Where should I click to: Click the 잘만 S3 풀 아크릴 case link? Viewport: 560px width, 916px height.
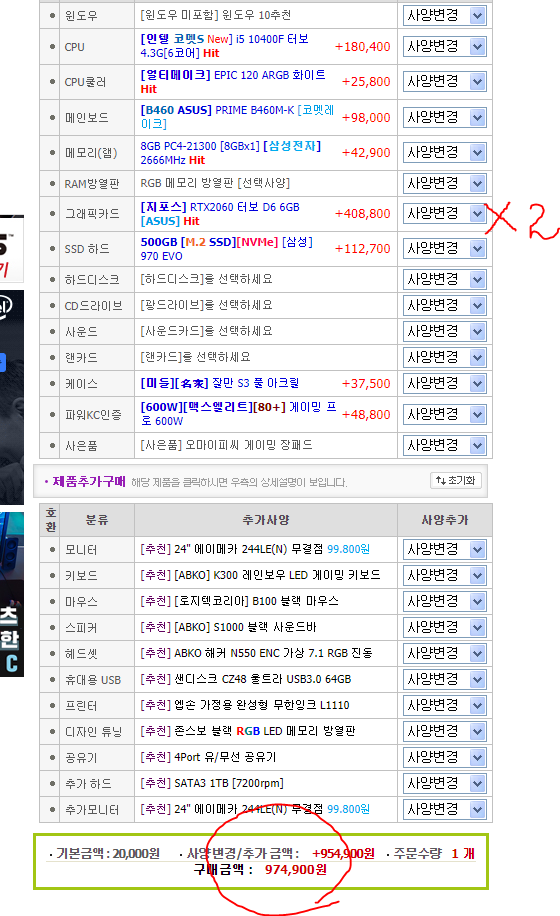click(220, 383)
